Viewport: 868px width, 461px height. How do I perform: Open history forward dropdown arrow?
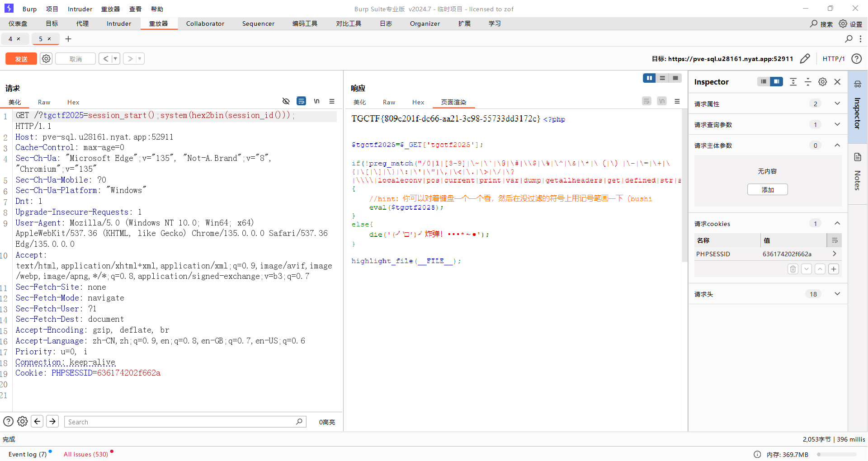click(140, 59)
